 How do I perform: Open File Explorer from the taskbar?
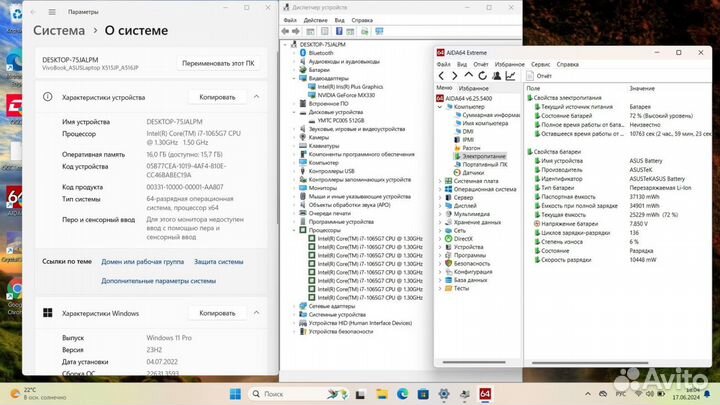(382, 394)
